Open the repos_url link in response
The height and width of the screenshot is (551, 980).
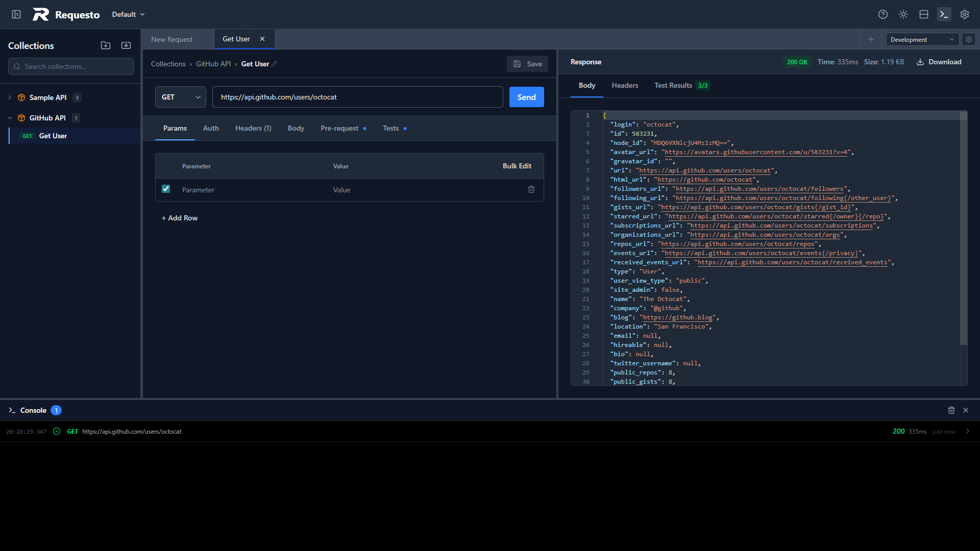point(738,244)
